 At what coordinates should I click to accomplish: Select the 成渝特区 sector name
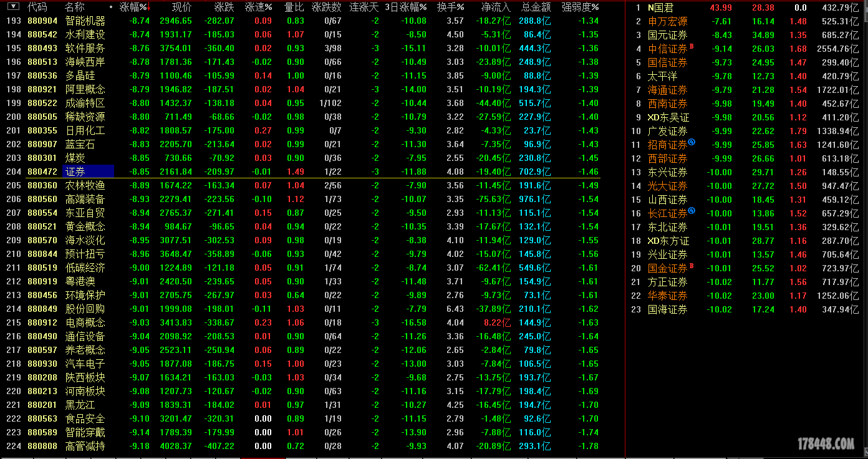[85, 103]
